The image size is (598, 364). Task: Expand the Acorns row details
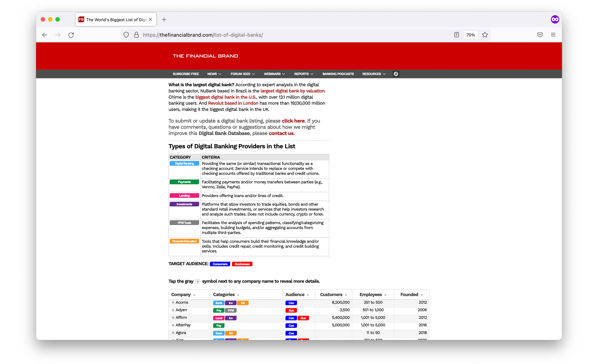(x=173, y=302)
